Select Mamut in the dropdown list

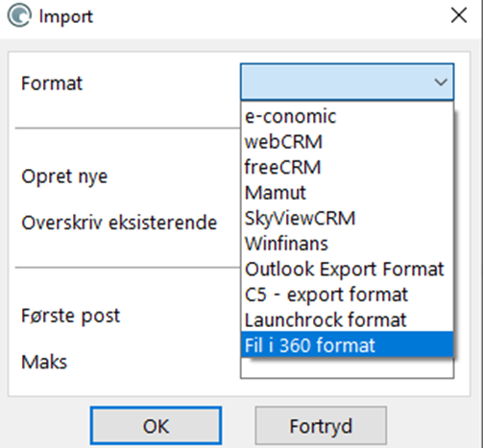[x=347, y=193]
